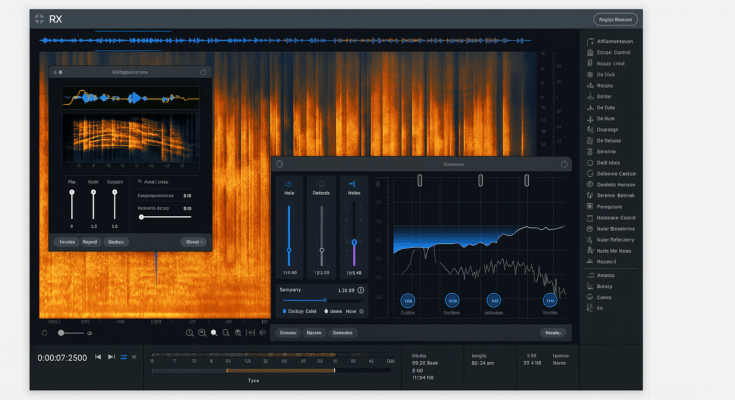This screenshot has height=400, width=735.
Task: Click the last blue frequency band node
Action: tap(550, 301)
